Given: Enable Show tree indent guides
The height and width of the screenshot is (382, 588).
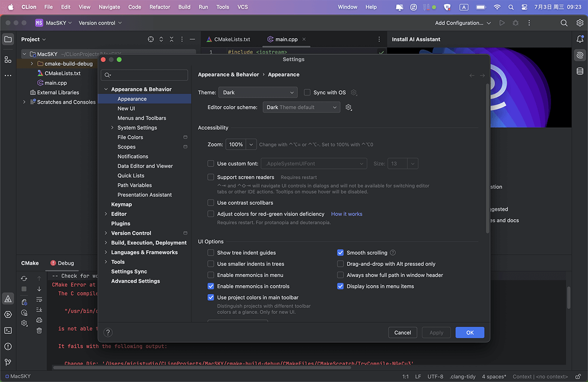Looking at the screenshot, I should pyautogui.click(x=211, y=253).
